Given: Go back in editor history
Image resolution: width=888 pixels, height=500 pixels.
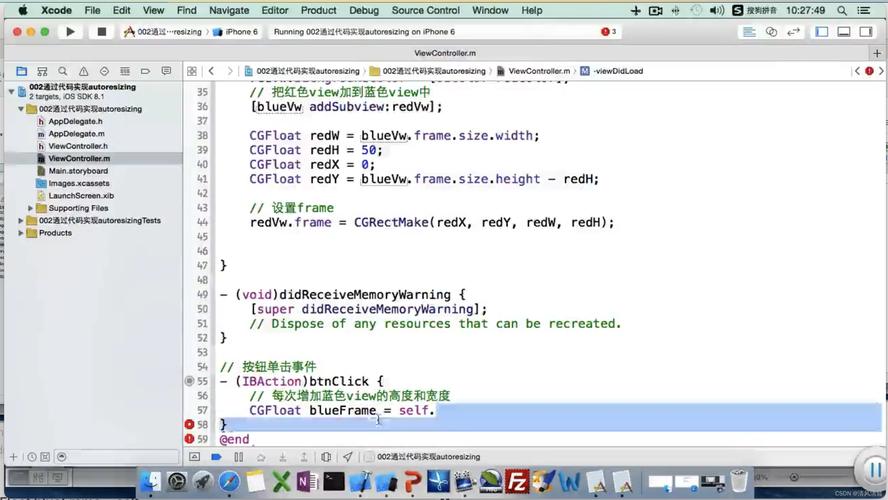Looking at the screenshot, I should pyautogui.click(x=211, y=71).
